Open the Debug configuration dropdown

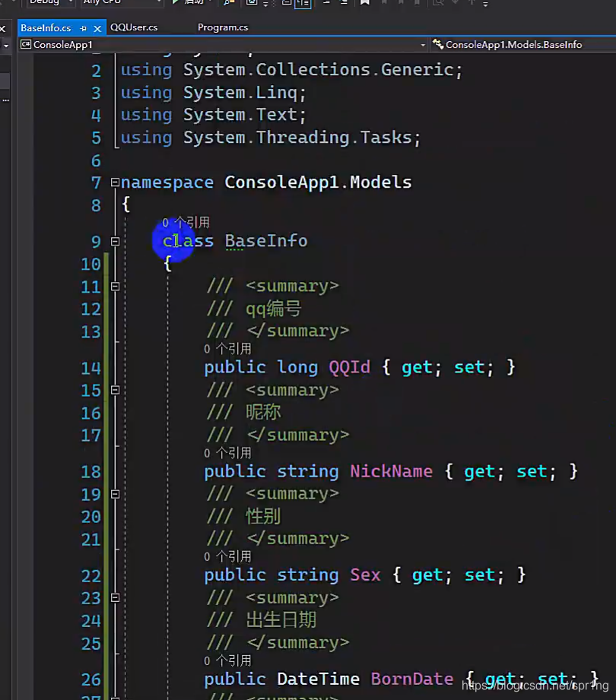point(51,2)
